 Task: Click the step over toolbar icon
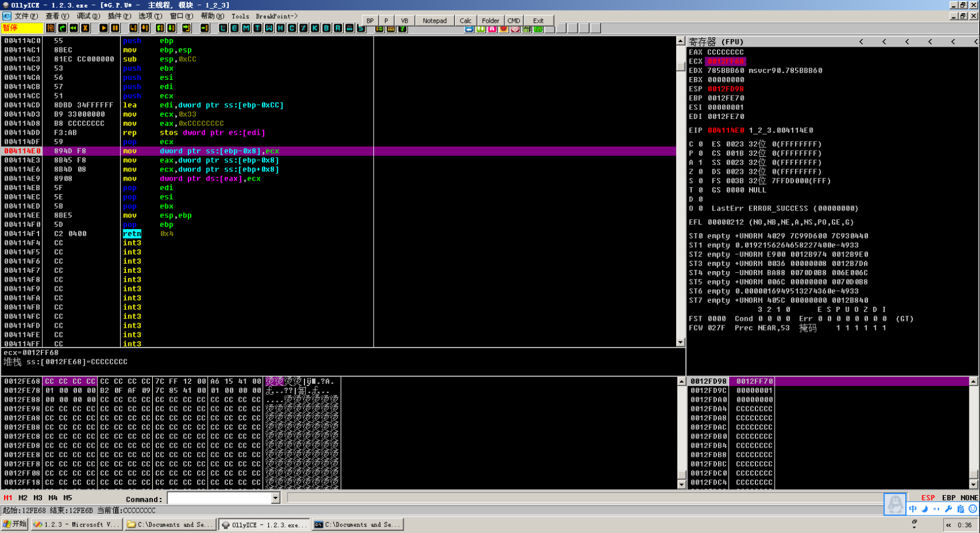(x=145, y=28)
